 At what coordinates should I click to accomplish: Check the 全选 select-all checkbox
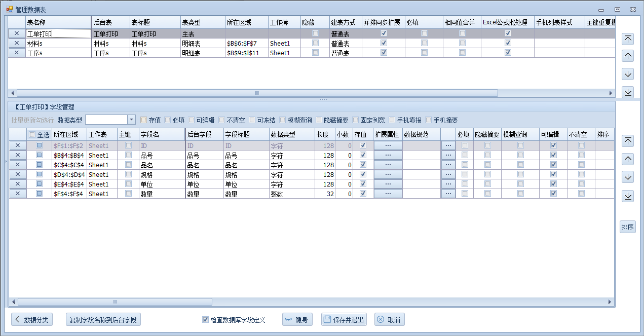coord(33,135)
